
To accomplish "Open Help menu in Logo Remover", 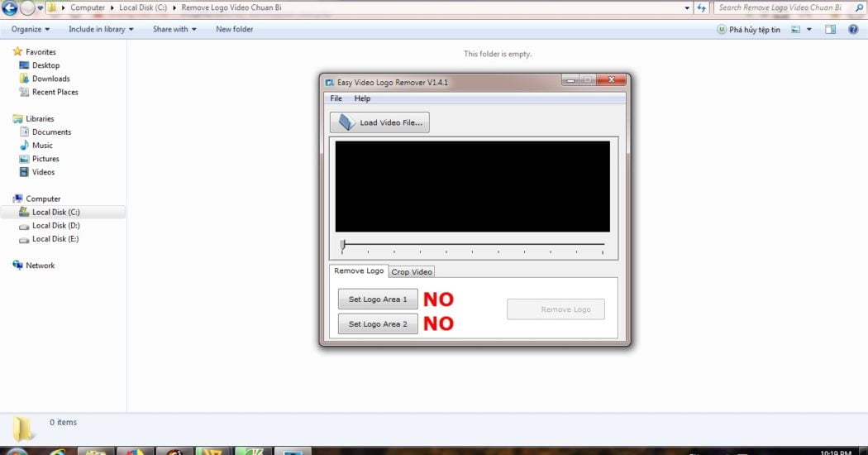I will click(x=362, y=98).
